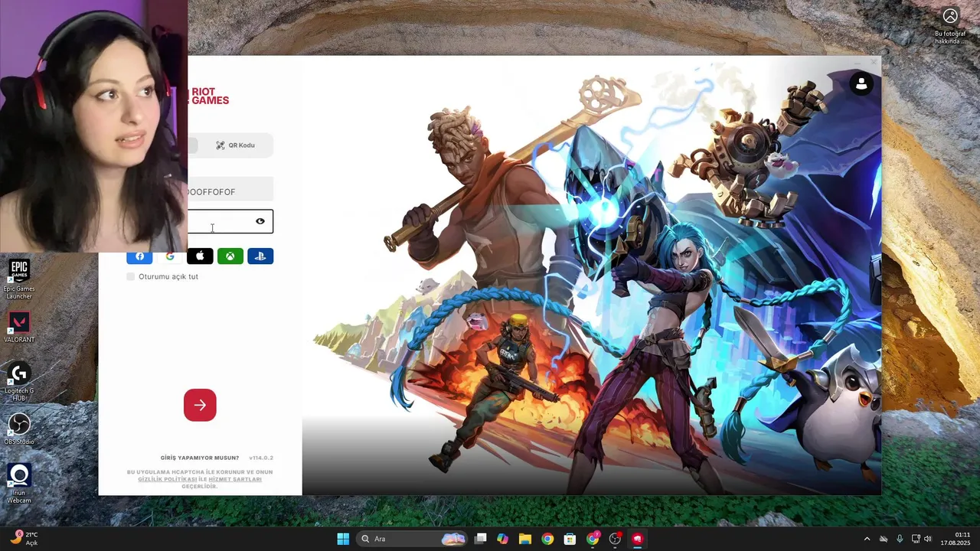
Task: Click Riot Client taskbar icon
Action: tap(637, 539)
